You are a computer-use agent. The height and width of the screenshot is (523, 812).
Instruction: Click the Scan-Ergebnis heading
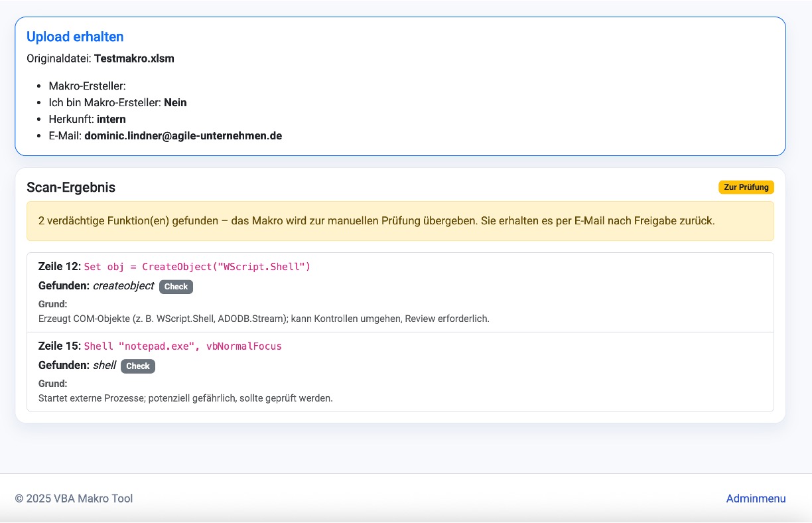(71, 187)
